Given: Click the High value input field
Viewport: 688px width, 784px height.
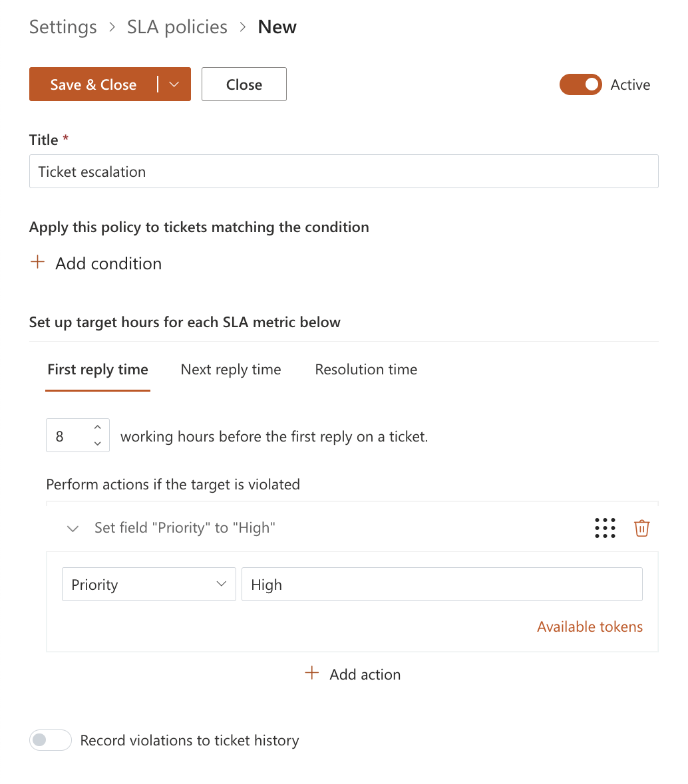Looking at the screenshot, I should (x=442, y=585).
